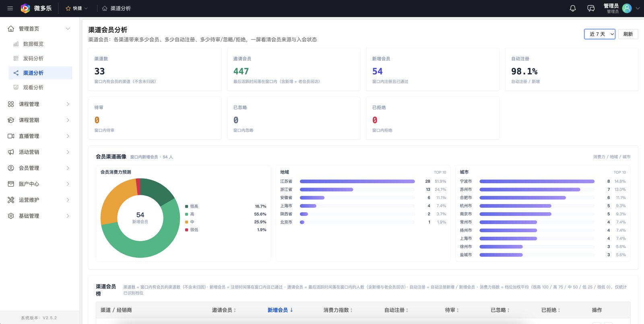Click the 活动营销 megaphone icon
The width and height of the screenshot is (644, 324).
11,152
